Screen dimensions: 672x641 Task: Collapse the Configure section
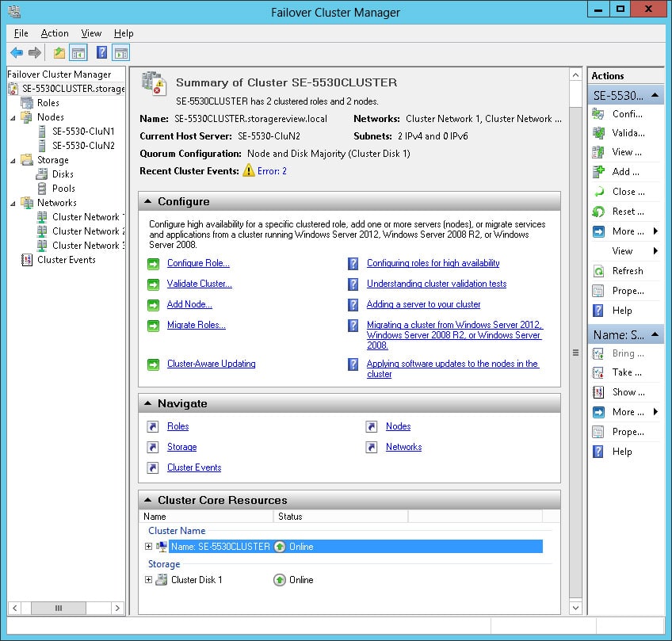(x=148, y=201)
